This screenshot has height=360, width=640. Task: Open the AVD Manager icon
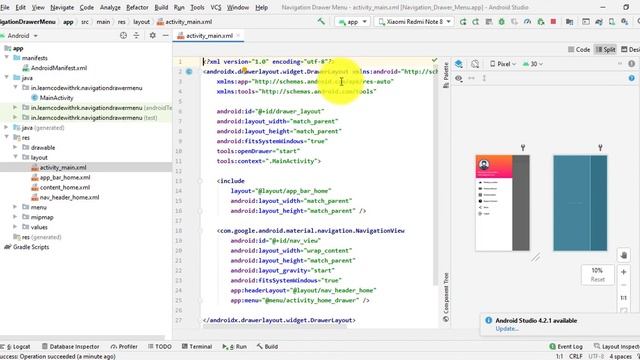pyautogui.click(x=612, y=22)
